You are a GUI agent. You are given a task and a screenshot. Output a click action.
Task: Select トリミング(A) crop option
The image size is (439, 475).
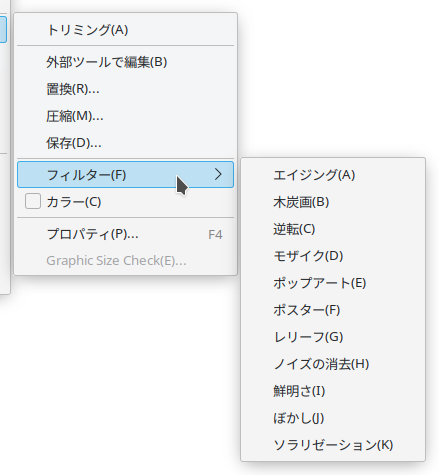tap(125, 30)
